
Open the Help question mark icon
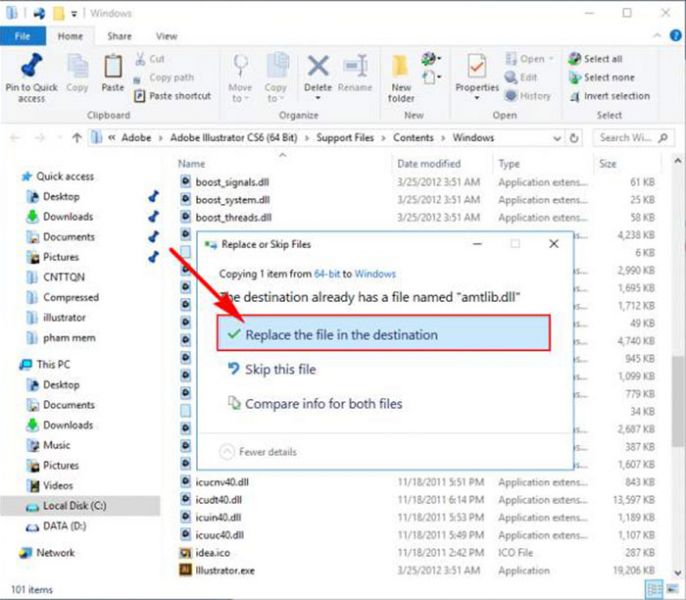coord(676,36)
